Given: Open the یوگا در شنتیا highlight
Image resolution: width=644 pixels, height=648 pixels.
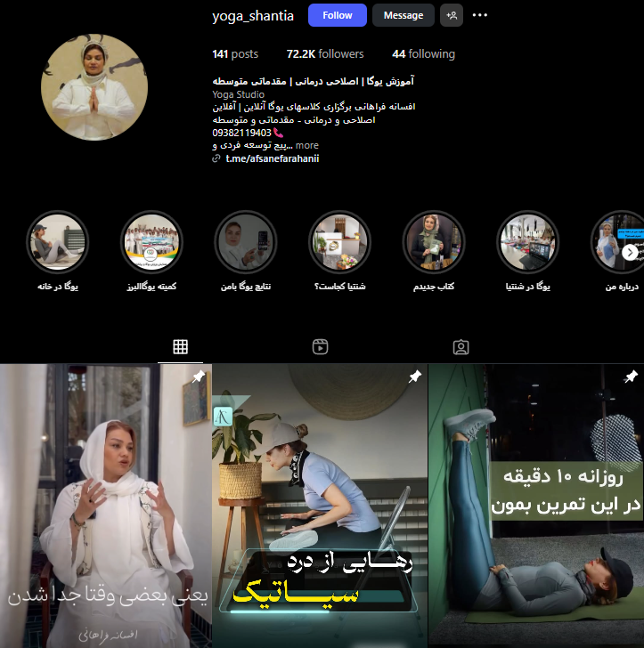Looking at the screenshot, I should pyautogui.click(x=528, y=242).
